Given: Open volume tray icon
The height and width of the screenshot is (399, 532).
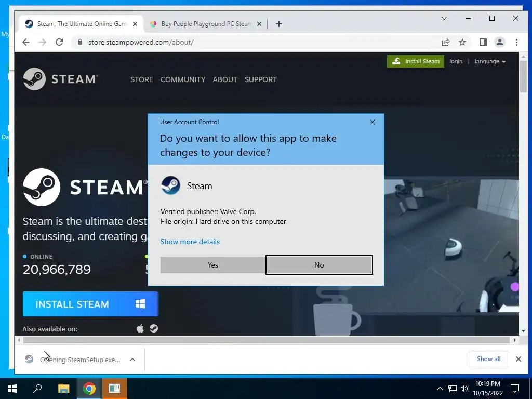Looking at the screenshot, I should coord(464,389).
